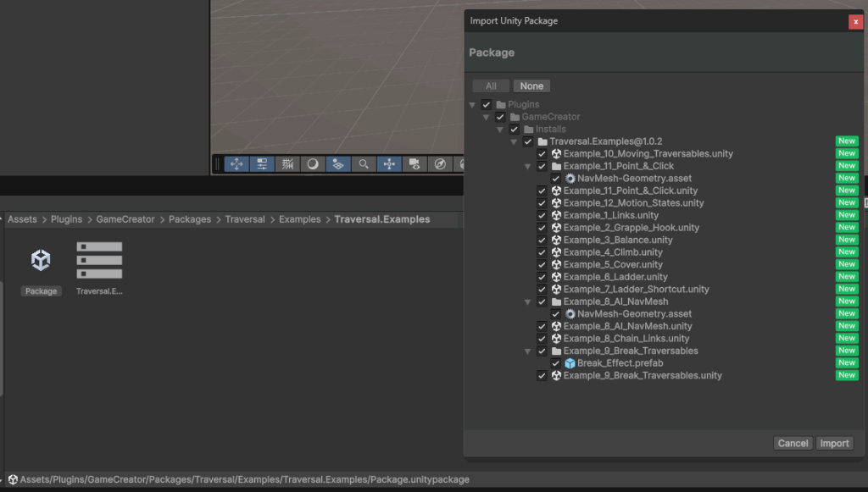Click the magnifier search icon in the scene toolbar

pyautogui.click(x=364, y=164)
